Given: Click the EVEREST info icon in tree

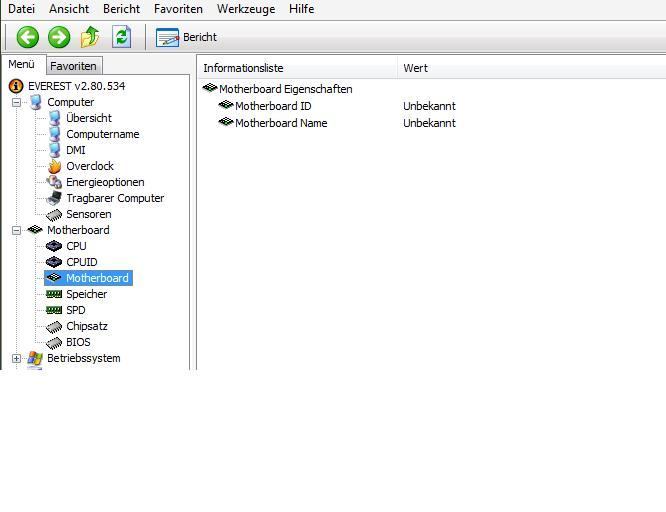Looking at the screenshot, I should pyautogui.click(x=16, y=86).
